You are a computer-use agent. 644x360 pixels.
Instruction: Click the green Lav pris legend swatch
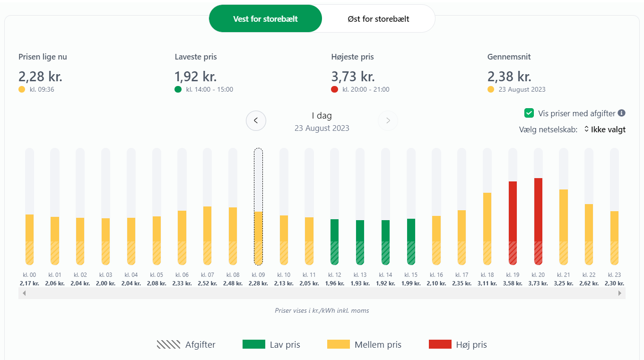[253, 344]
